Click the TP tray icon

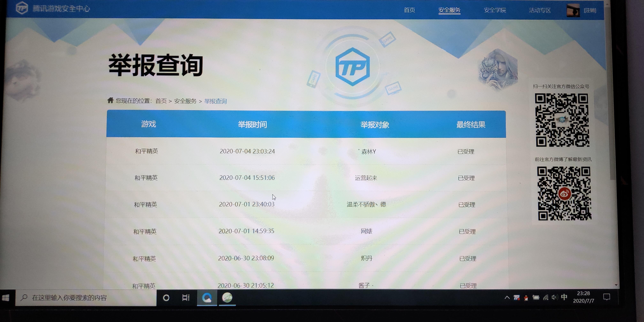click(x=517, y=298)
